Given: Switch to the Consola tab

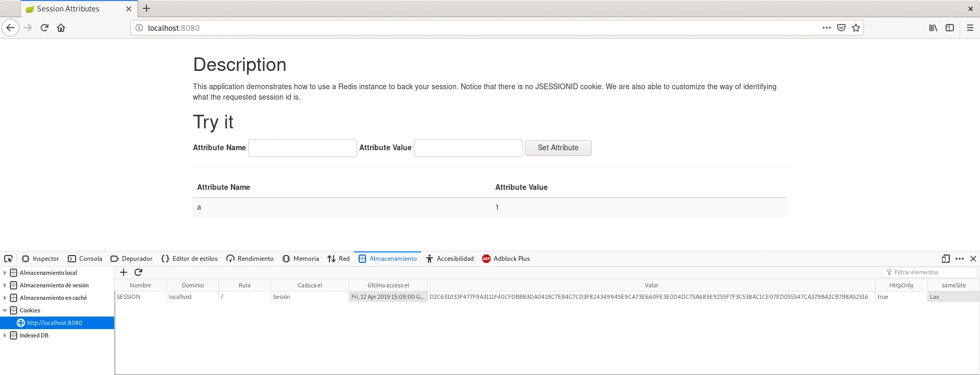Looking at the screenshot, I should (x=85, y=259).
